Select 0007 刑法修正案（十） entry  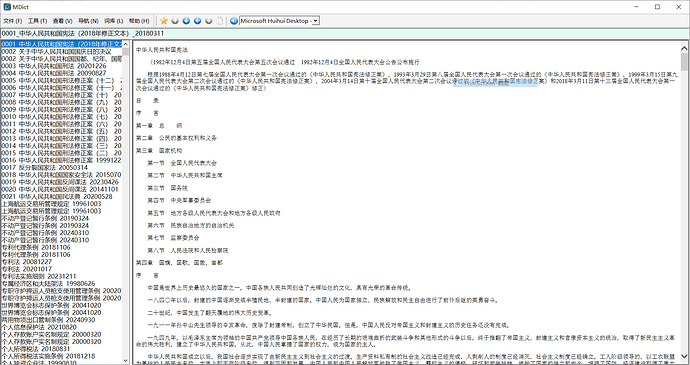tap(61, 95)
